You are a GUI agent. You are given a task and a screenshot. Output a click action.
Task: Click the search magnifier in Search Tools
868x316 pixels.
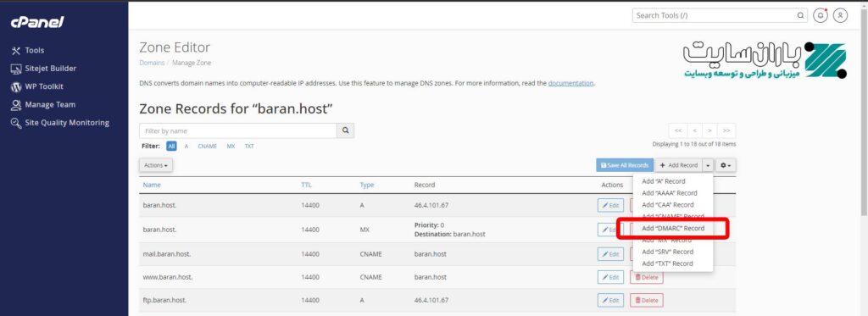tap(800, 15)
